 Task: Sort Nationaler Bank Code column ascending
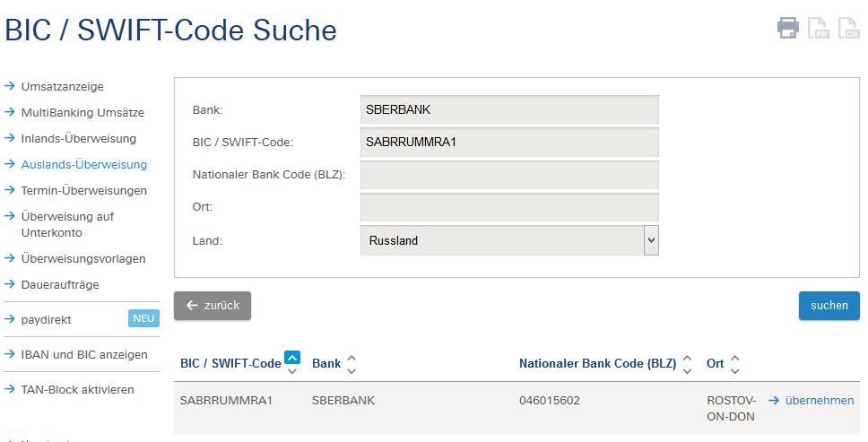[x=687, y=358]
